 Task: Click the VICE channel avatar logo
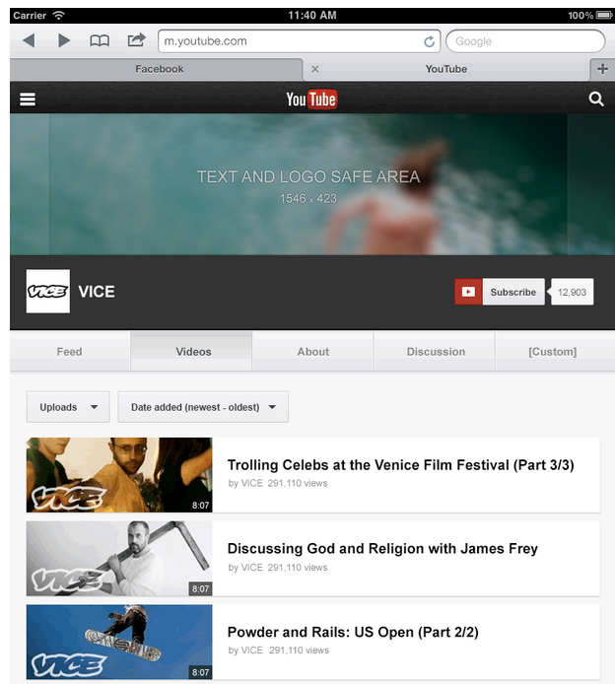48,291
